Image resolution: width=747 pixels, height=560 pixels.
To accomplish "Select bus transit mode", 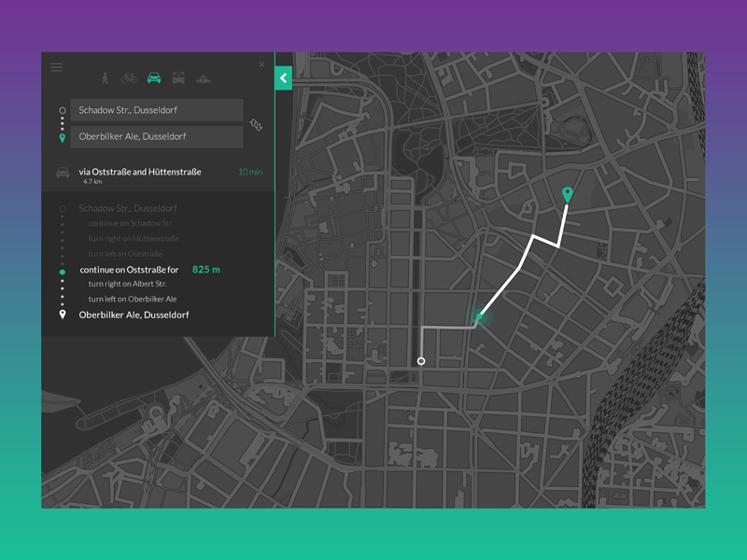I will pyautogui.click(x=178, y=78).
